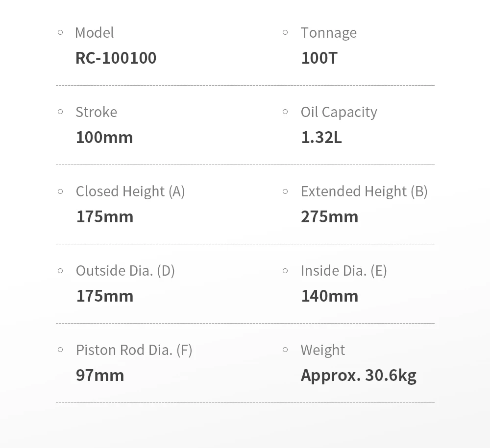Click the Outside Dia. (D) label
Image resolution: width=490 pixels, height=448 pixels.
tap(125, 270)
